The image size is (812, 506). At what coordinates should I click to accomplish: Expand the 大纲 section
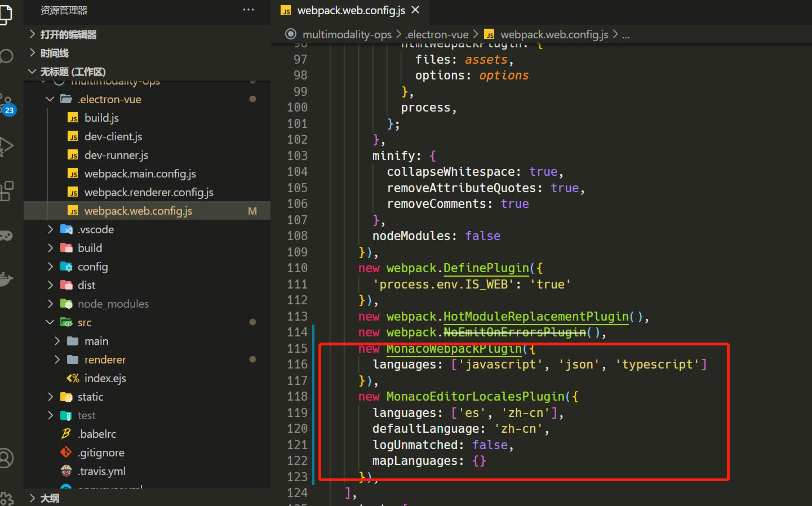[x=32, y=498]
